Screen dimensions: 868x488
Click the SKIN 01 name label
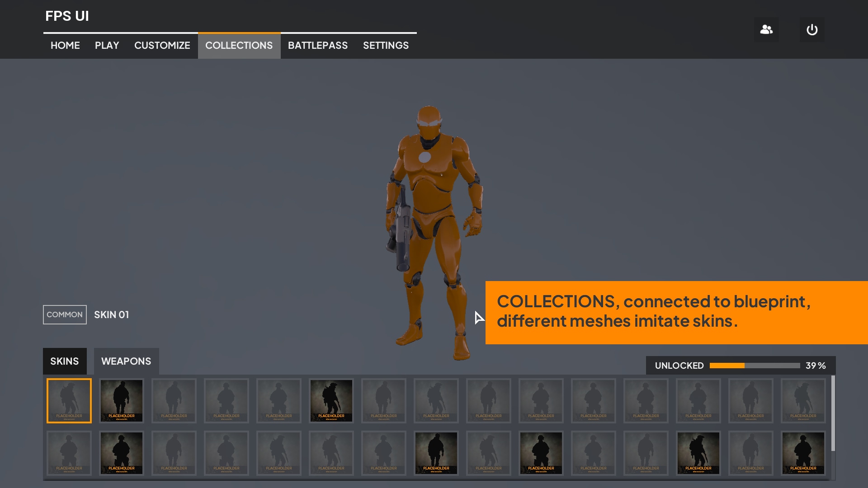pos(111,314)
